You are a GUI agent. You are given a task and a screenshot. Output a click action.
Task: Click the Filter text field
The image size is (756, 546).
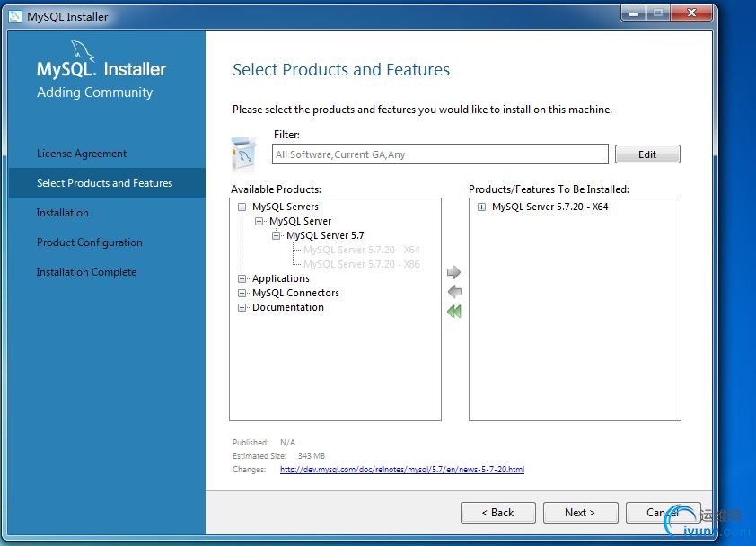pyautogui.click(x=440, y=154)
